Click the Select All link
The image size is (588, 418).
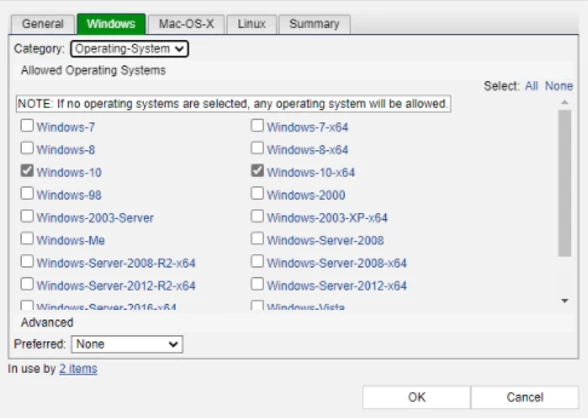point(531,86)
